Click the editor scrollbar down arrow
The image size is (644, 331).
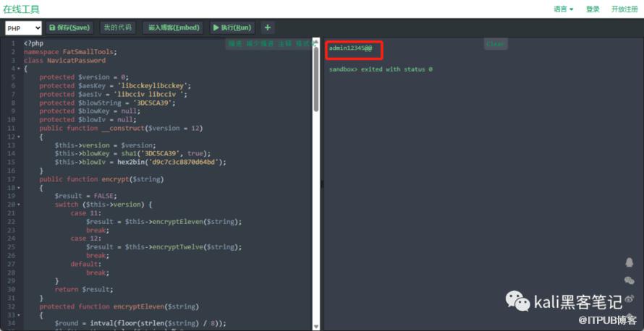click(x=315, y=327)
